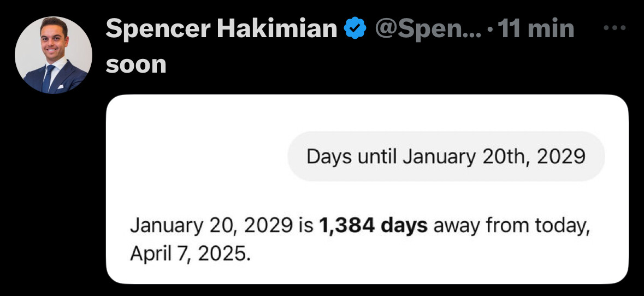This screenshot has height=296, width=644.
Task: Click the blue verified checkmark badge
Action: [355, 29]
